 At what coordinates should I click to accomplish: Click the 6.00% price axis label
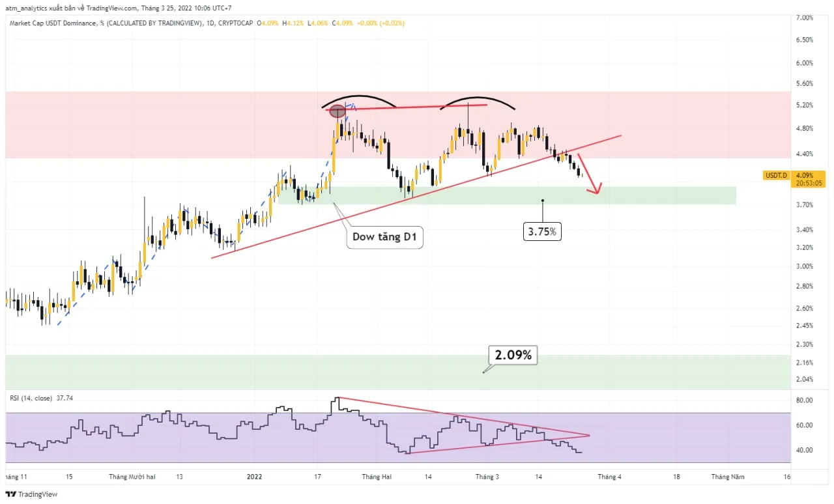805,63
